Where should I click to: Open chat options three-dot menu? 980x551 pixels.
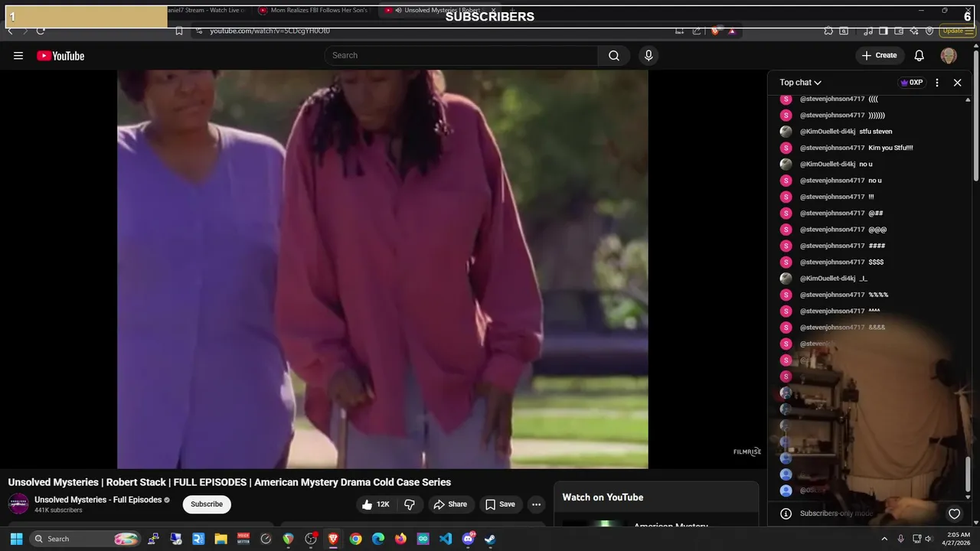tap(936, 83)
